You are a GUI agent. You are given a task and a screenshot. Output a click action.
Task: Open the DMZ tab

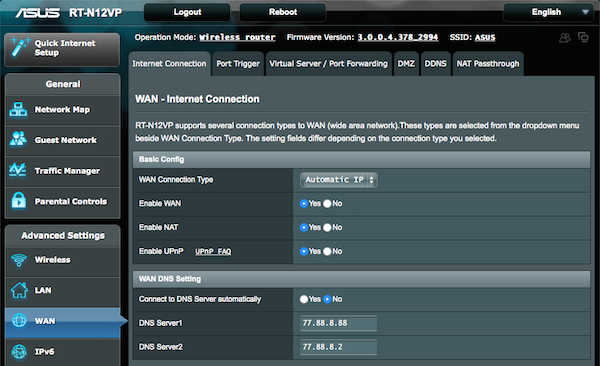tap(406, 64)
